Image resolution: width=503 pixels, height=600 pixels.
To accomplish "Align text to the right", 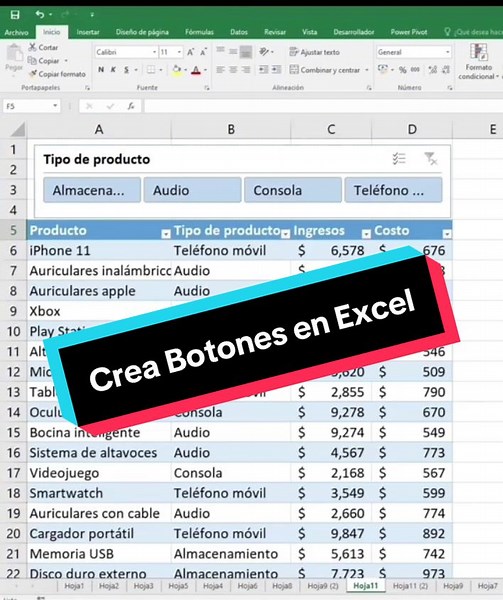I will [x=246, y=70].
